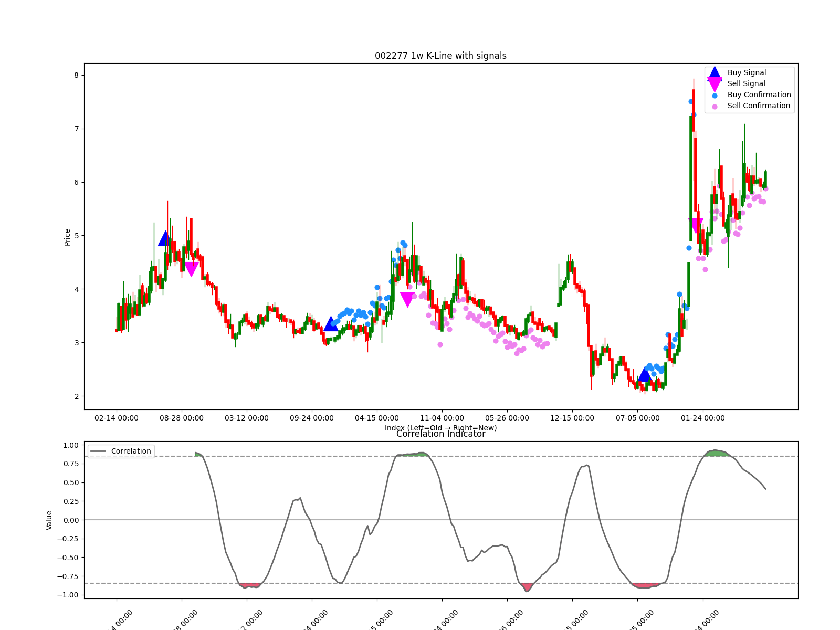Viewport: 840px width, 630px height.
Task: Click the '09-24 00:00' x-axis tick label
Action: (312, 418)
